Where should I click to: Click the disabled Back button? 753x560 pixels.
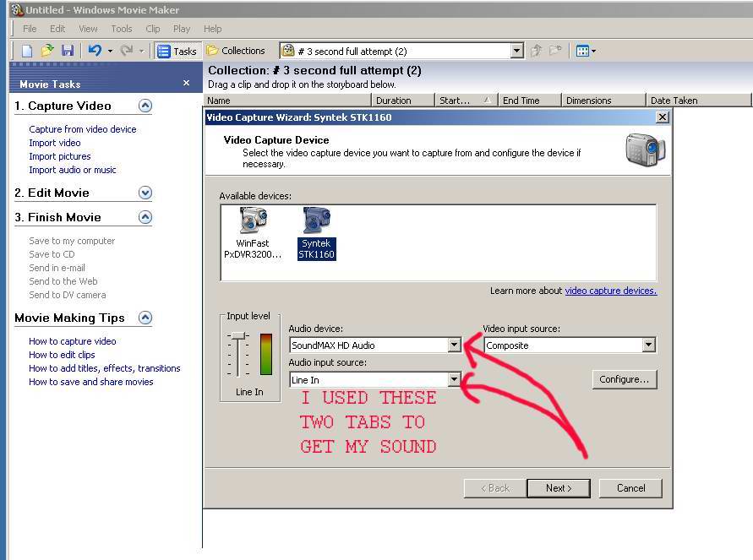[494, 488]
